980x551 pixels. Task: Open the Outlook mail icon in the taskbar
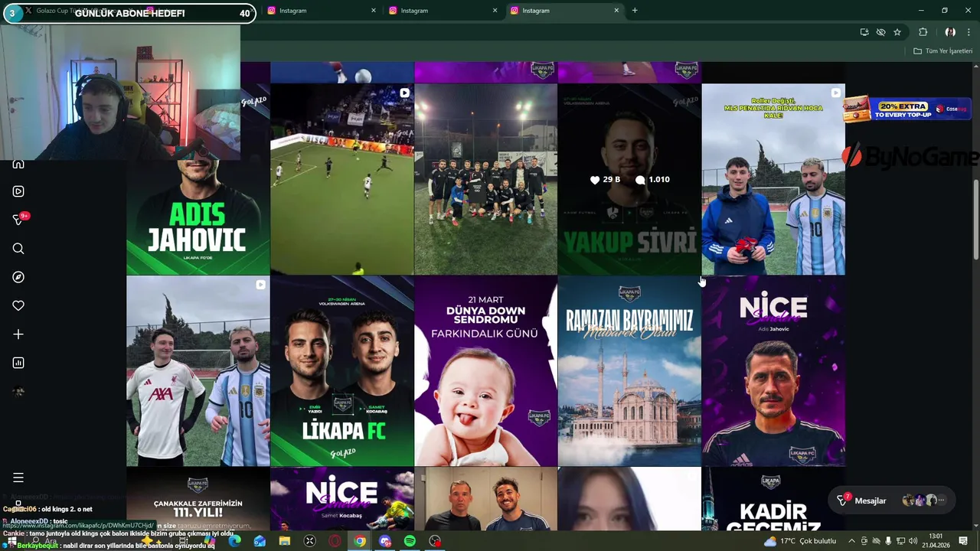pos(260,541)
